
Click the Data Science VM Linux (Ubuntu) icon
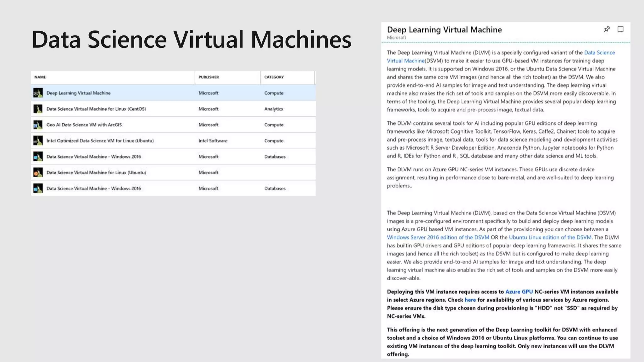[x=38, y=172]
